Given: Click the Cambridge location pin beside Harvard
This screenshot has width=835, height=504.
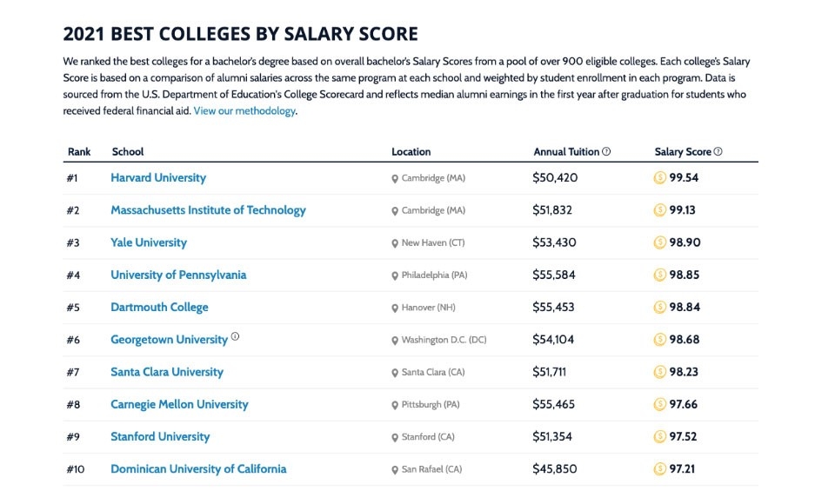Looking at the screenshot, I should pos(395,179).
